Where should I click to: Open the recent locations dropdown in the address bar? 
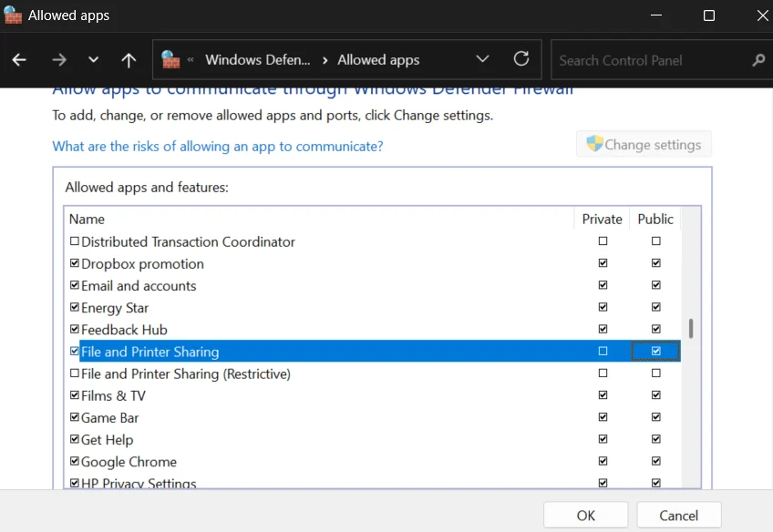(x=93, y=60)
